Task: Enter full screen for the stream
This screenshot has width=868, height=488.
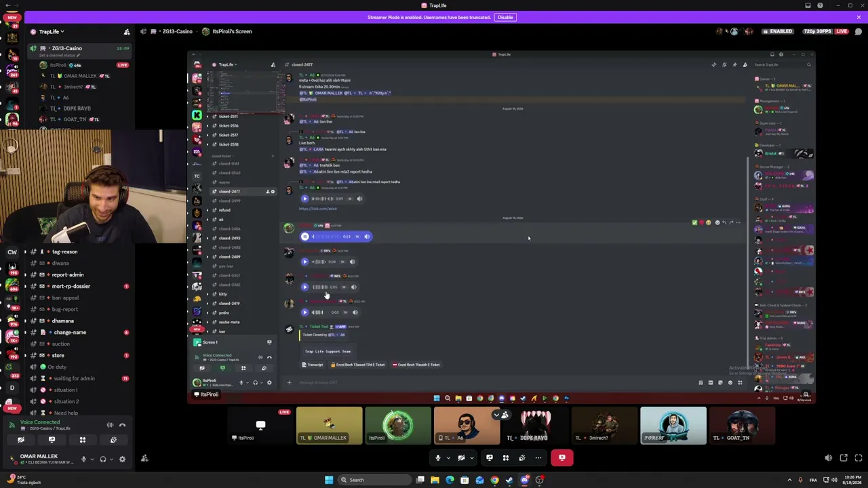Action: click(x=859, y=458)
